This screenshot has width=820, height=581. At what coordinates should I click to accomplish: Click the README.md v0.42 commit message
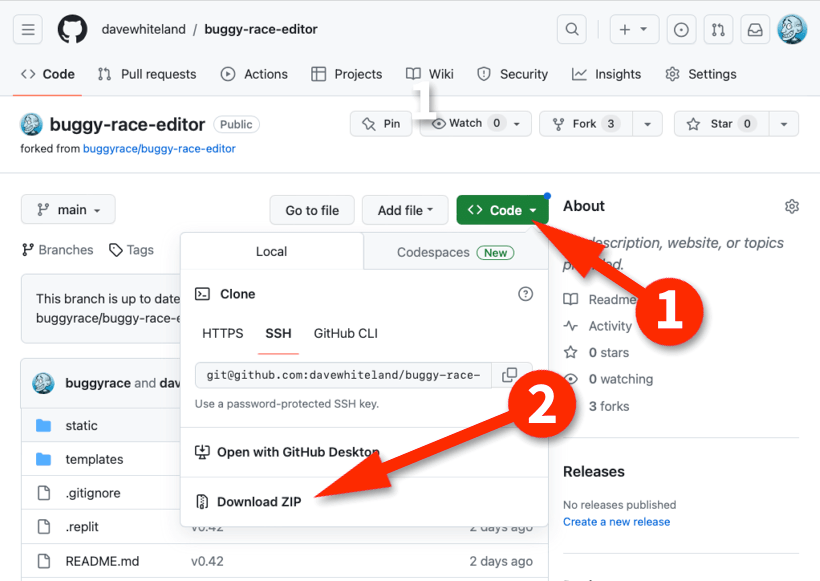(x=207, y=561)
